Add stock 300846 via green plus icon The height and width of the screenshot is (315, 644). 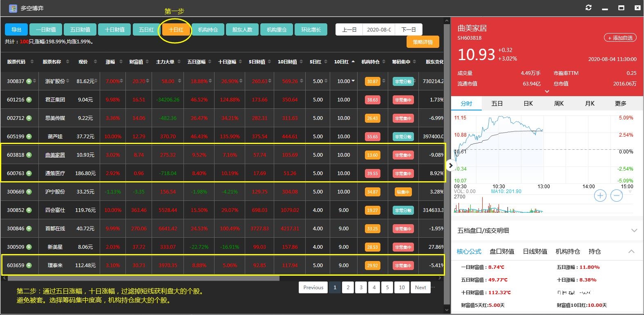pos(29,229)
